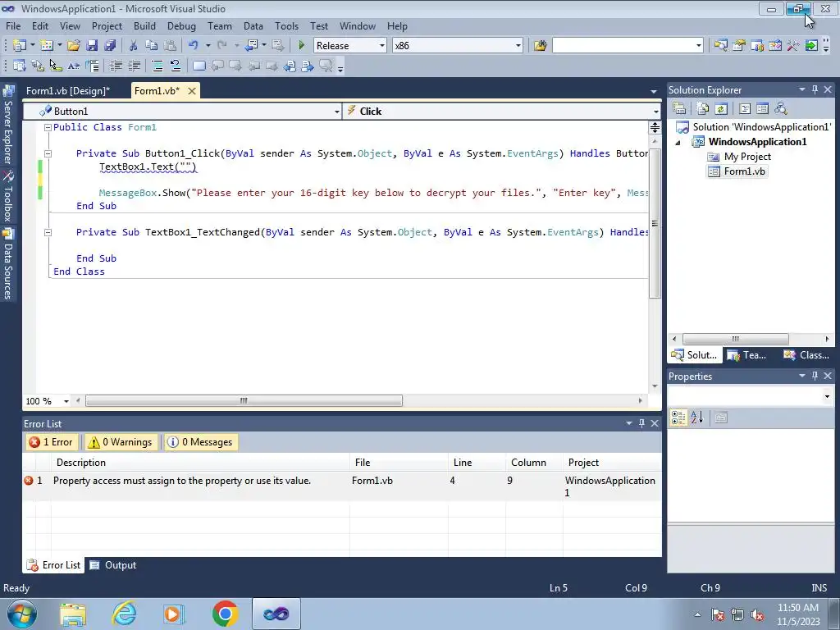Click the Increase Line Indent icon
The width and height of the screenshot is (840, 630).
point(134,66)
